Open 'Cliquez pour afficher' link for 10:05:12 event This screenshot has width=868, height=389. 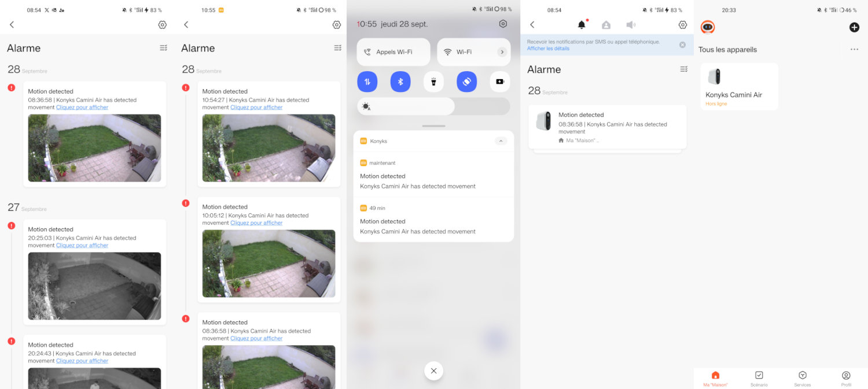pyautogui.click(x=256, y=223)
